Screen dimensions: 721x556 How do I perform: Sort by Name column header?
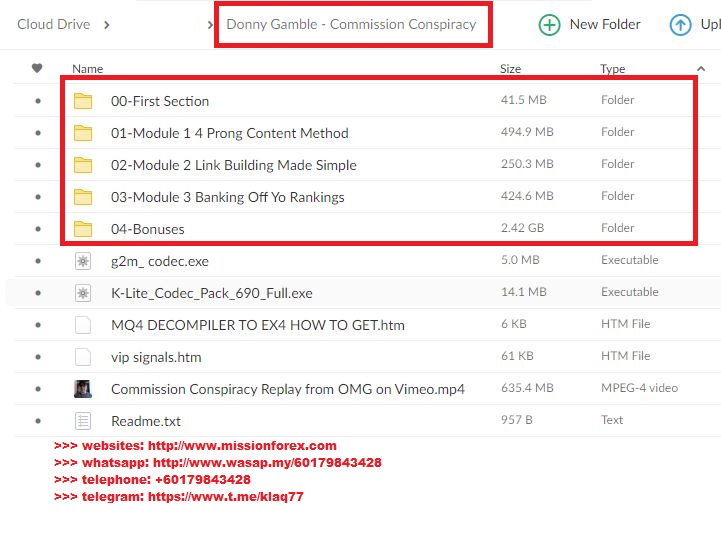[88, 69]
